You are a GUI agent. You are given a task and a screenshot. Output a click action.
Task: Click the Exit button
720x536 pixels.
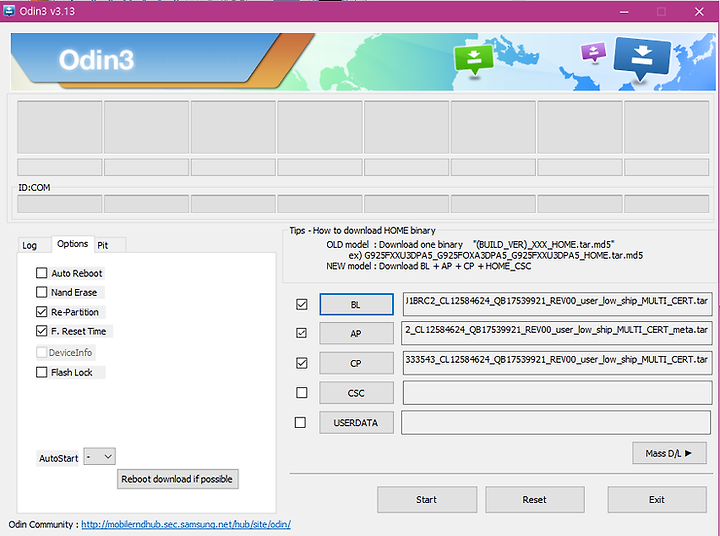click(x=657, y=500)
